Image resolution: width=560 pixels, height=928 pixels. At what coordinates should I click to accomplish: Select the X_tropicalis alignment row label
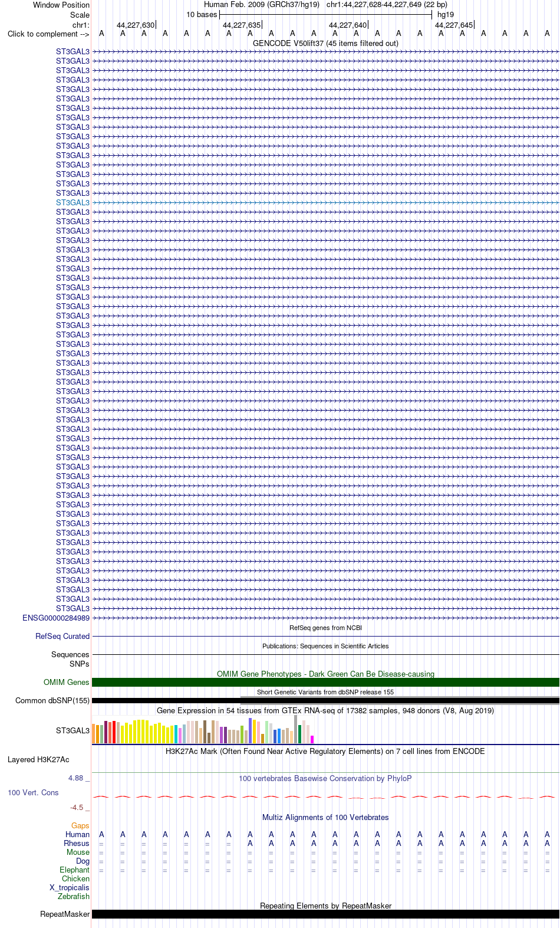pyautogui.click(x=70, y=887)
